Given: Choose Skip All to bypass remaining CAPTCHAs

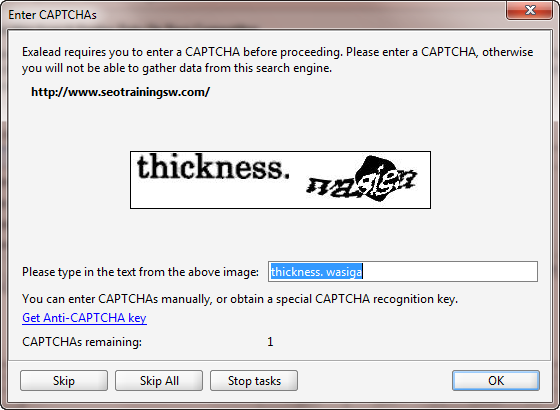Looking at the screenshot, I should pyautogui.click(x=159, y=380).
